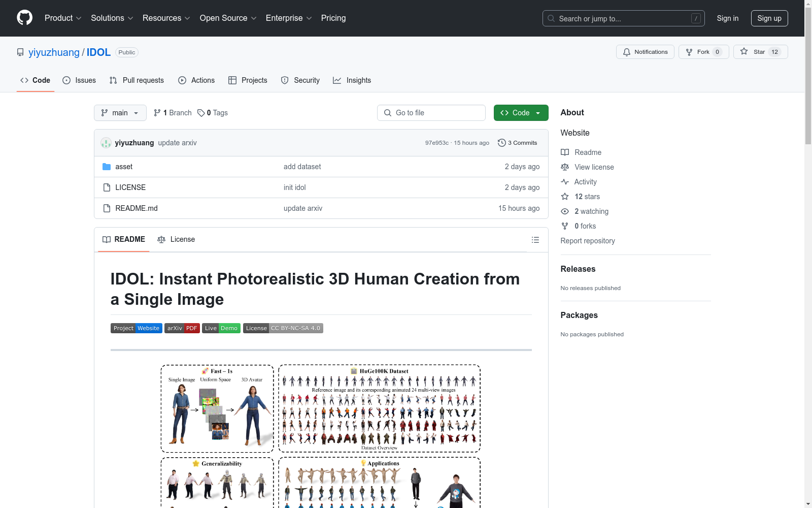Open the yiyuzhuang owner profile link

[54, 52]
